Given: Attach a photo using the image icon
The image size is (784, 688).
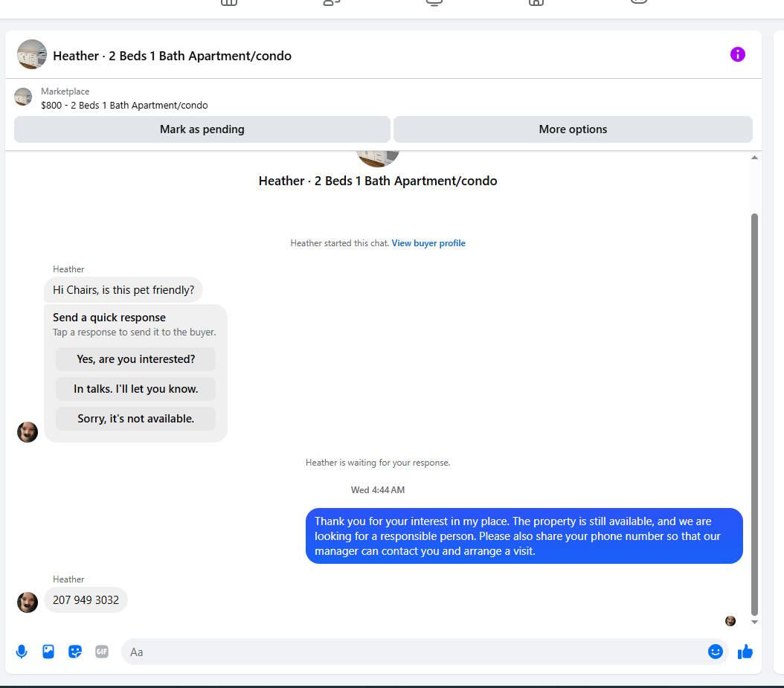Looking at the screenshot, I should click(48, 652).
